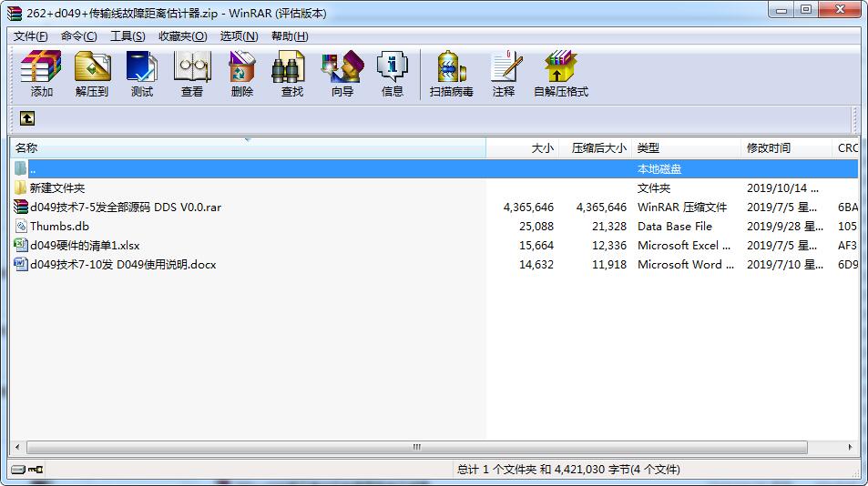Select the file name "Thumbs.db"

pyautogui.click(x=59, y=226)
